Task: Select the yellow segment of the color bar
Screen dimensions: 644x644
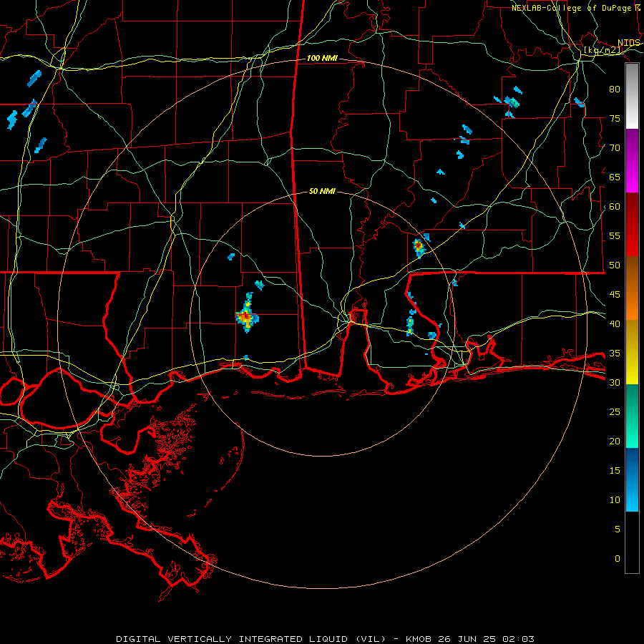Action: [632, 352]
